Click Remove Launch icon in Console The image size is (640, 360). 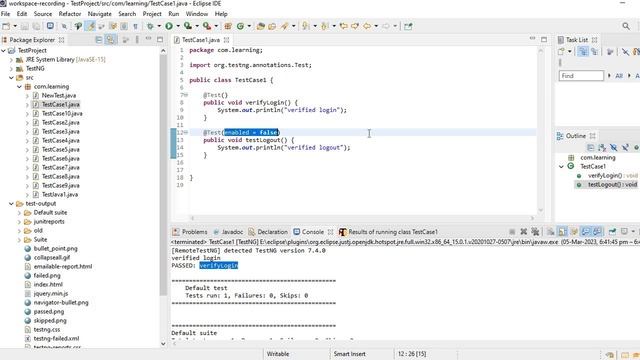[524, 231]
